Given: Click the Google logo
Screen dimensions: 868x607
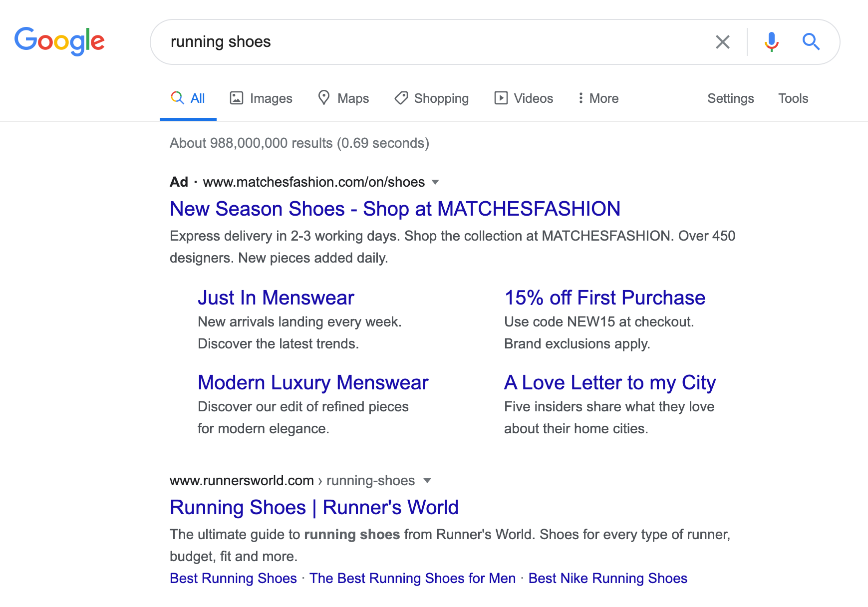Looking at the screenshot, I should [59, 41].
